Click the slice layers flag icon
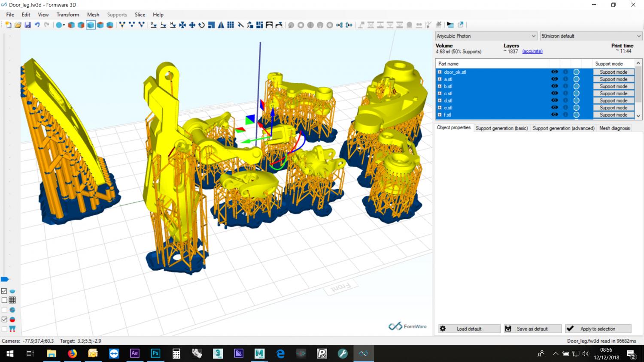Image resolution: width=644 pixels, height=362 pixels. pyautogui.click(x=450, y=25)
